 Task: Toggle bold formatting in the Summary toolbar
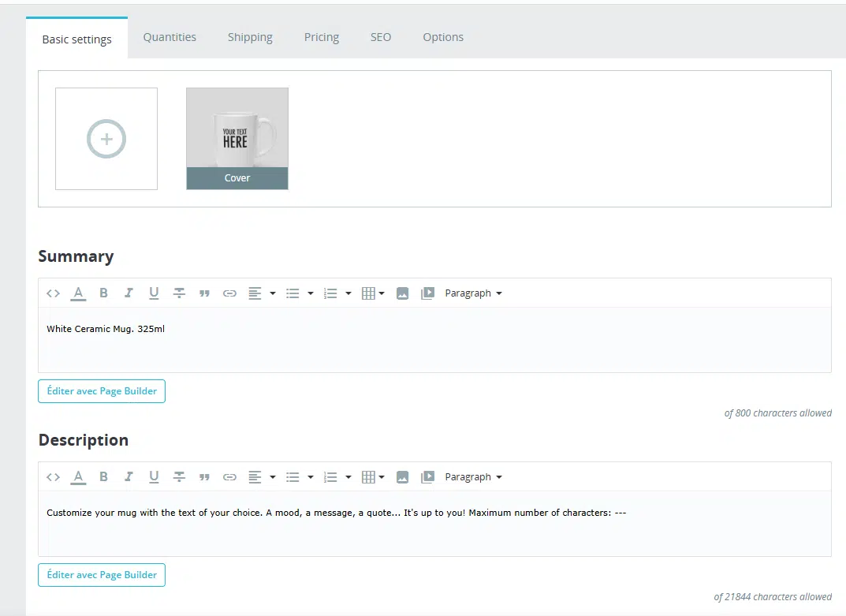(103, 293)
